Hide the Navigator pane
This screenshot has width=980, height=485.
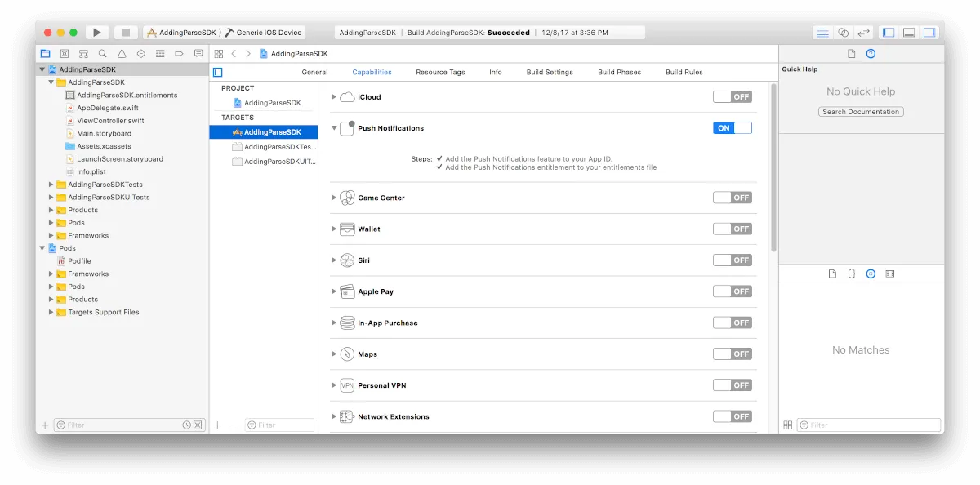(889, 33)
